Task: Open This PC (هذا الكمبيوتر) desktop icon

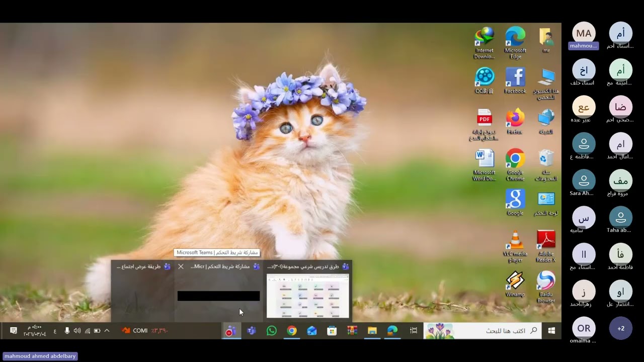Action: (x=546, y=84)
